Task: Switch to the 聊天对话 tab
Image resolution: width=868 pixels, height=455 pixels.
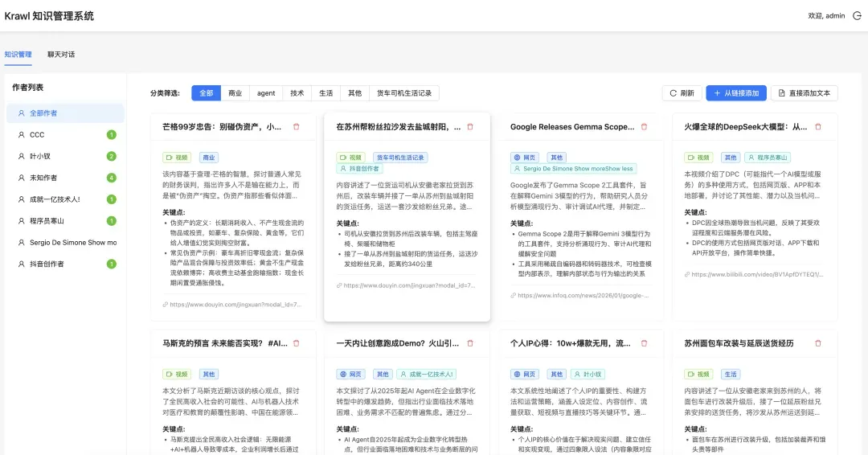Action: 61,55
